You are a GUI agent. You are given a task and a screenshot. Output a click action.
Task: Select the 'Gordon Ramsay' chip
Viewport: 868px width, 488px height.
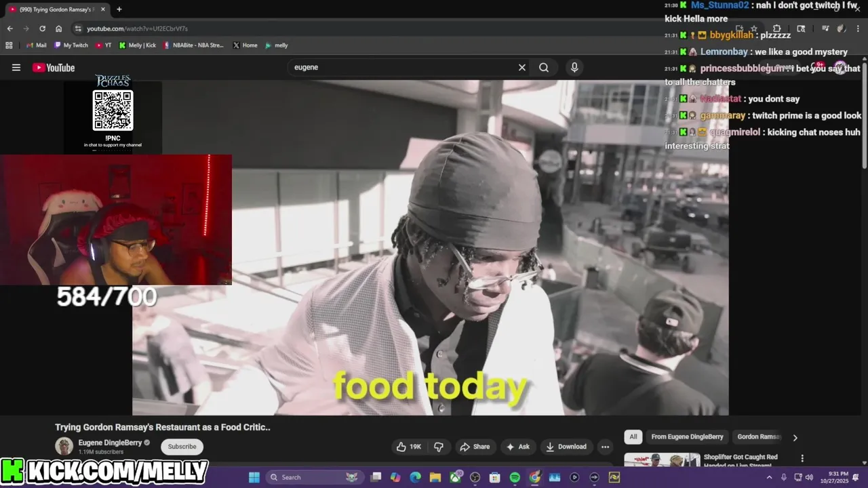point(759,437)
